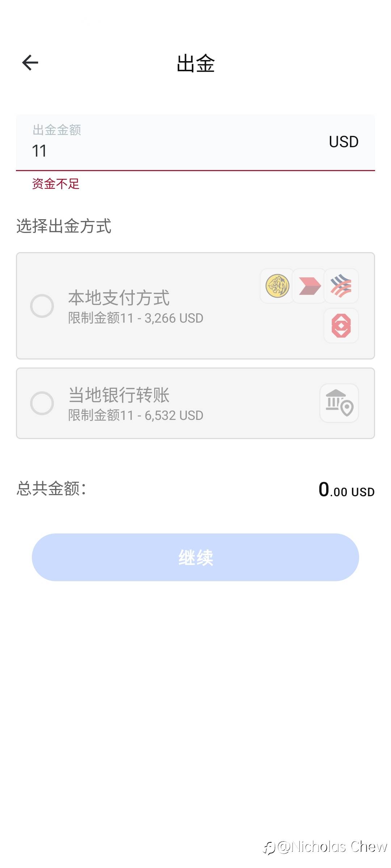Image resolution: width=391 pixels, height=868 pixels.
Task: Choose the 本地支付方式 option label
Action: [x=119, y=297]
